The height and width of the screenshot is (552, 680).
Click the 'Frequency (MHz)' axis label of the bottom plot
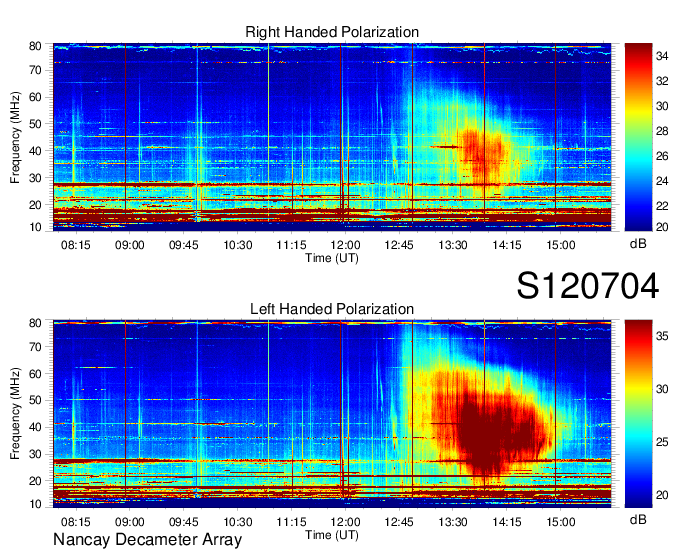tap(15, 414)
